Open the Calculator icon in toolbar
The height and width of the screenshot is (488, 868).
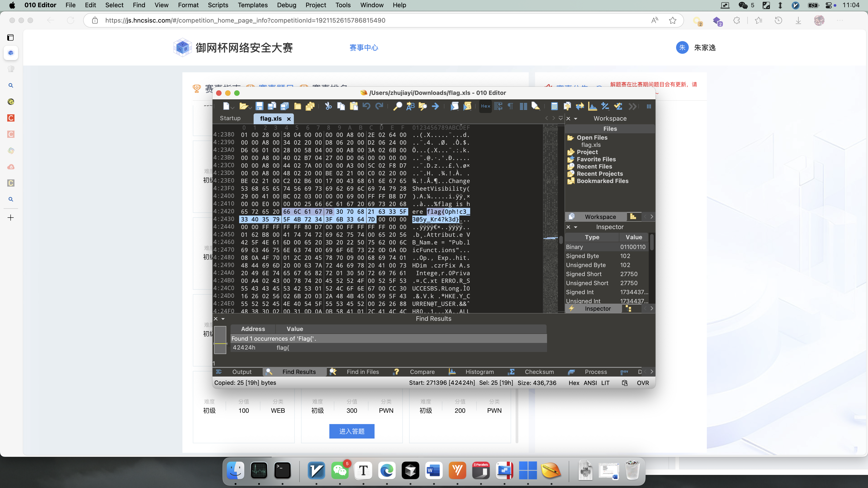point(554,106)
